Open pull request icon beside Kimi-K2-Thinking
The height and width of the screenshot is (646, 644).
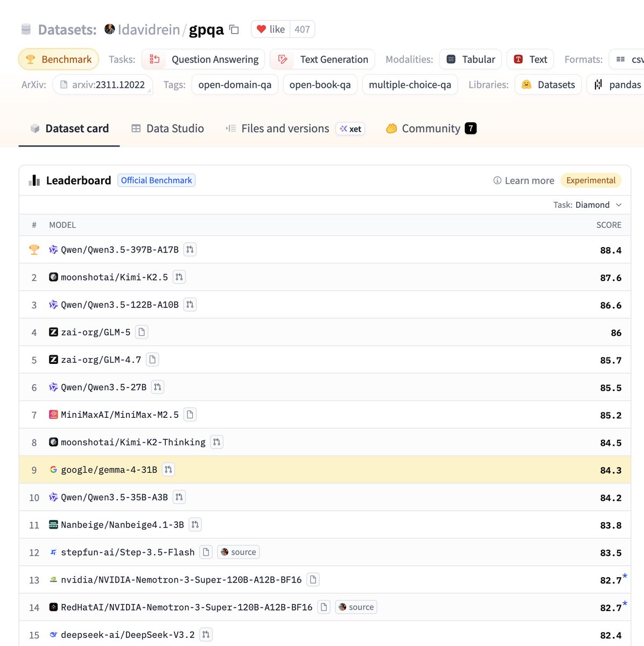[x=216, y=442]
